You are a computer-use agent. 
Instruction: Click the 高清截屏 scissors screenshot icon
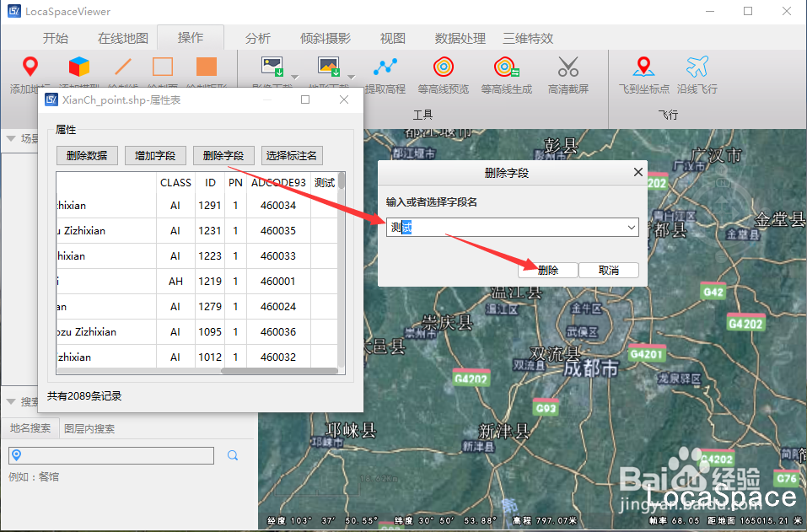(x=568, y=67)
